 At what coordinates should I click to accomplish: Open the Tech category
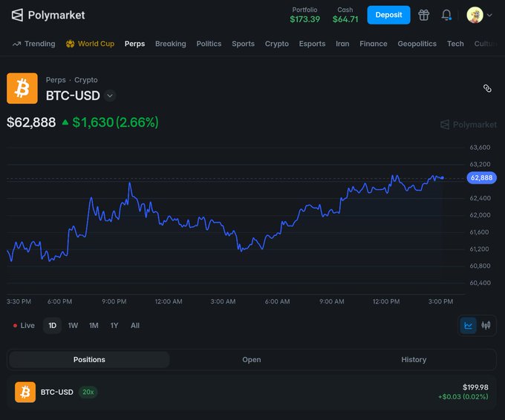455,44
